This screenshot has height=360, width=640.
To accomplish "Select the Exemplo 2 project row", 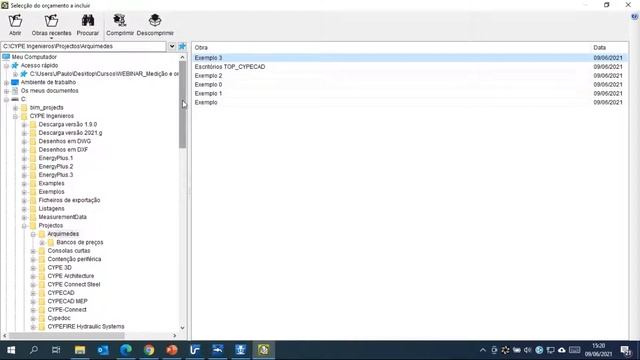I will (410, 76).
